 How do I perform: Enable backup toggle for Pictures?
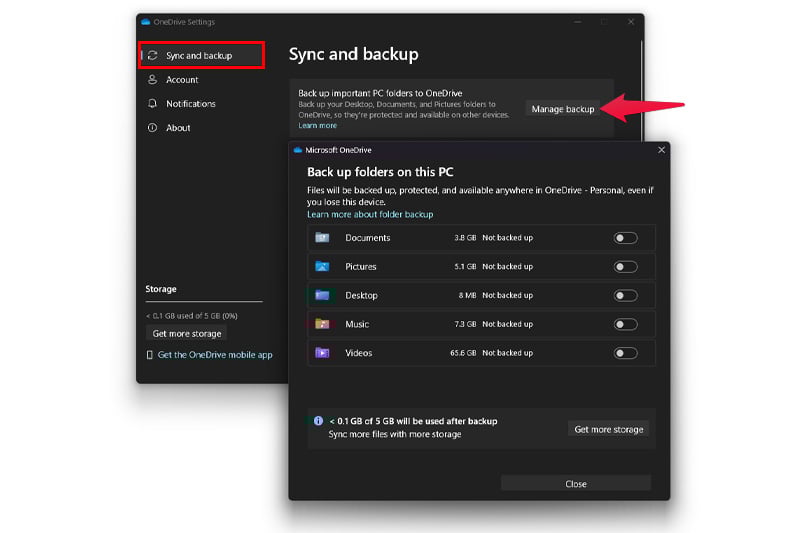coord(626,267)
